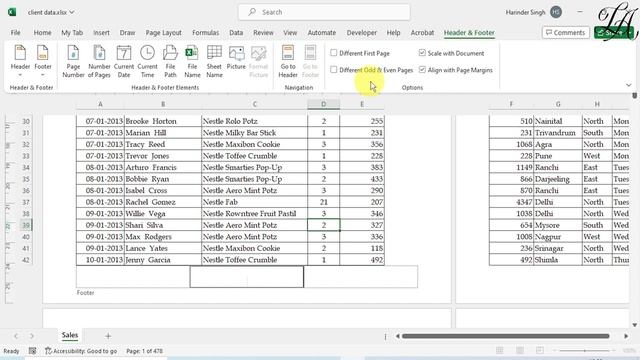This screenshot has width=640, height=360.
Task: Open the Page Layout tab
Action: [x=163, y=33]
